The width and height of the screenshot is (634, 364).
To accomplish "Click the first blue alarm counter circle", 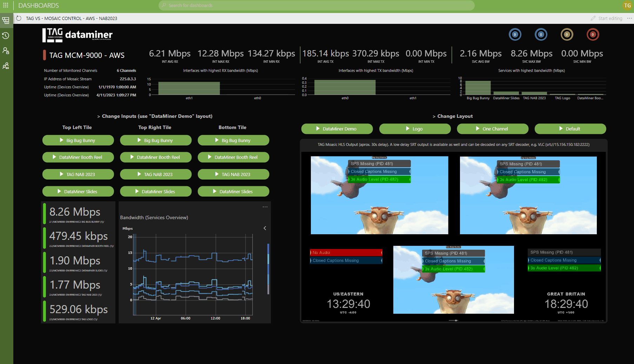I will 515,34.
